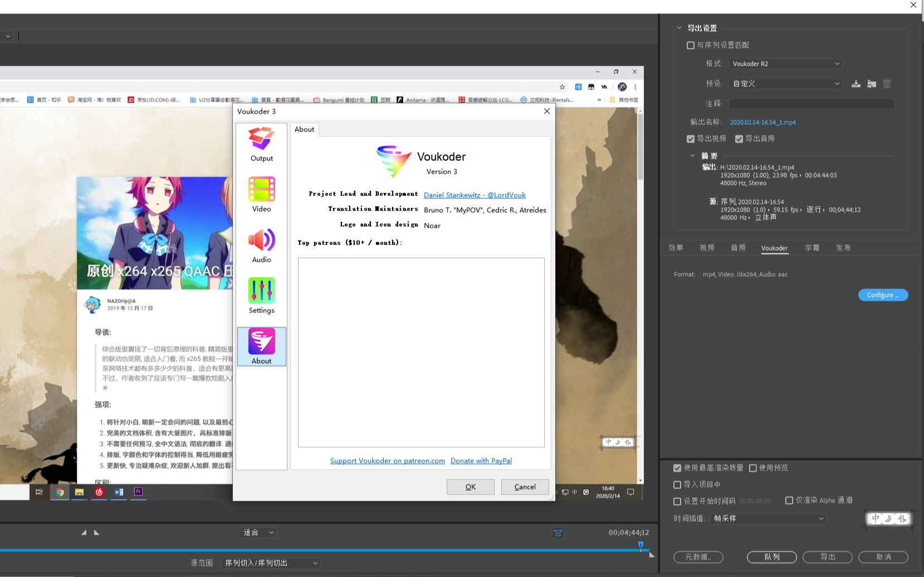Image resolution: width=924 pixels, height=577 pixels.
Task: Switch to the 音频 tab
Action: (x=739, y=248)
